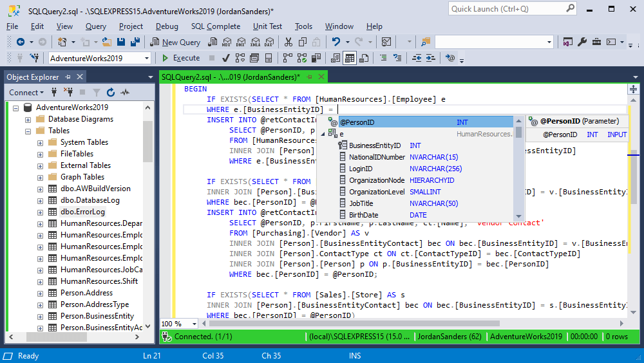Viewport: 644px width, 363px height.
Task: Create an XMLA query with the toolbar icon
Action: [x=256, y=42]
